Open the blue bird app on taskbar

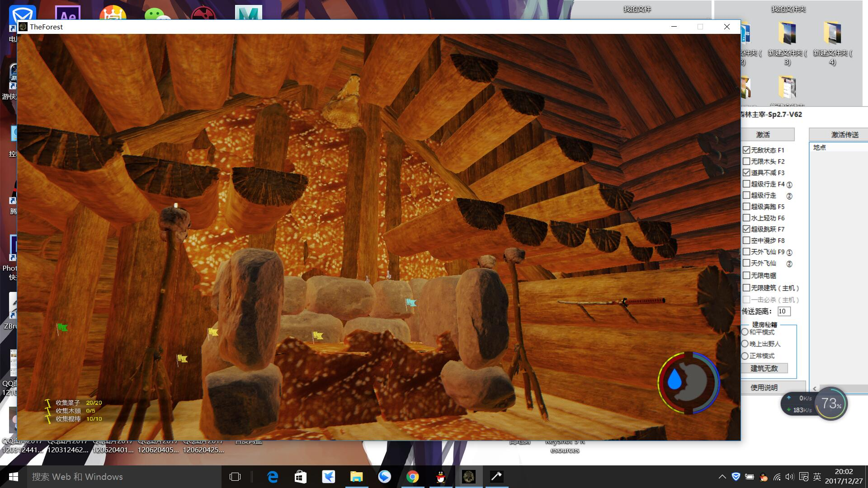[329, 477]
